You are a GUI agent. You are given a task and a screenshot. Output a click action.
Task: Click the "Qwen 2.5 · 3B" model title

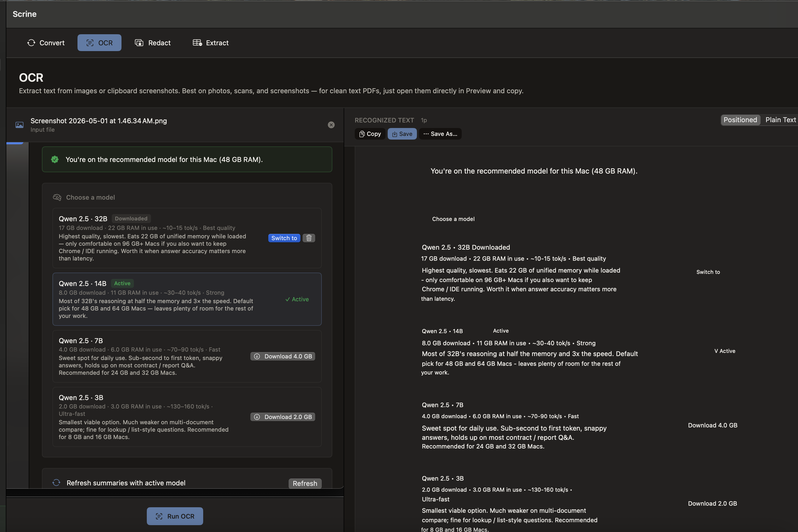81,398
